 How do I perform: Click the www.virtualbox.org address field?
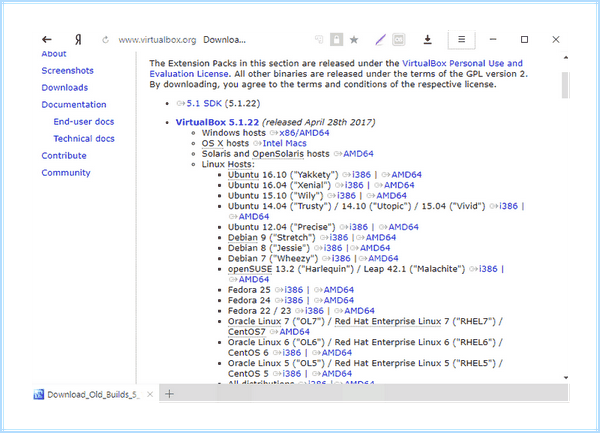tap(157, 40)
